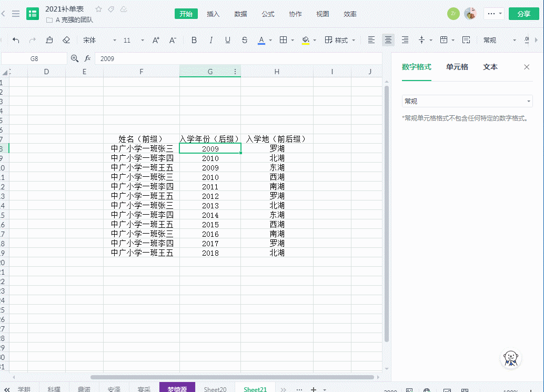The image size is (544, 392).
Task: Increase font size with A+ icon
Action: click(156, 40)
